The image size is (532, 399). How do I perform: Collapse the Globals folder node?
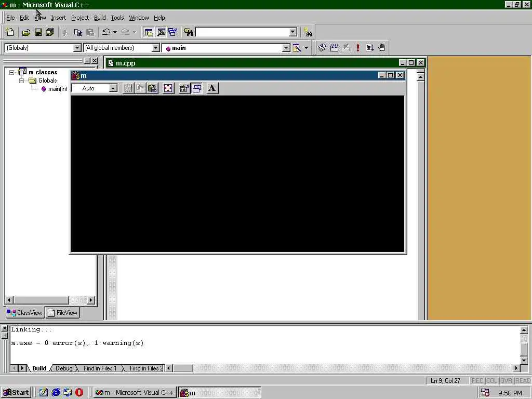22,81
